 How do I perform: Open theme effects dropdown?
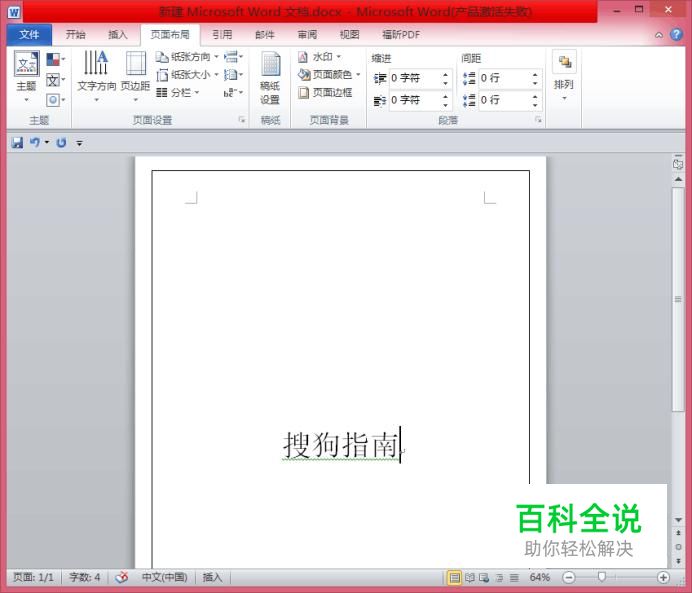[x=56, y=100]
